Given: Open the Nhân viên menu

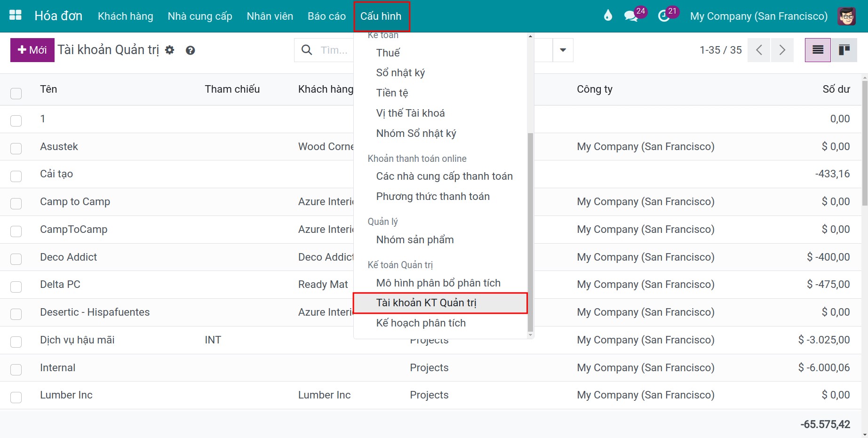Looking at the screenshot, I should (x=270, y=16).
